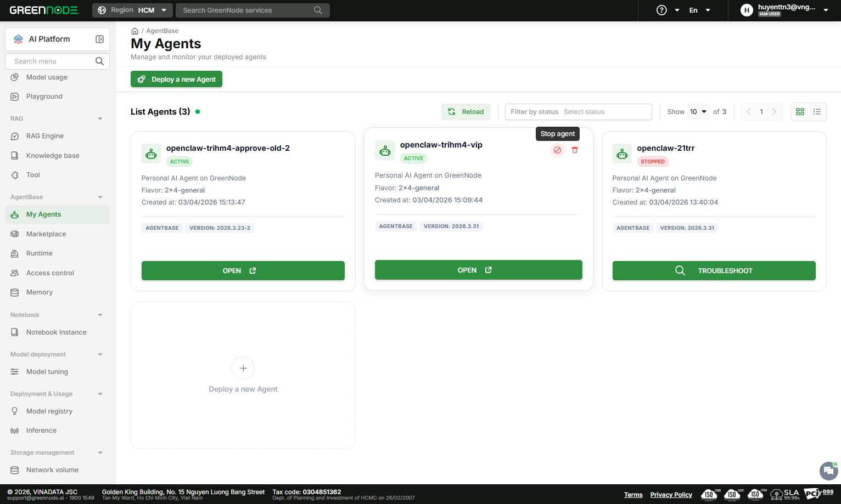841x504 pixels.
Task: Open the Privacy Policy link
Action: click(x=671, y=495)
